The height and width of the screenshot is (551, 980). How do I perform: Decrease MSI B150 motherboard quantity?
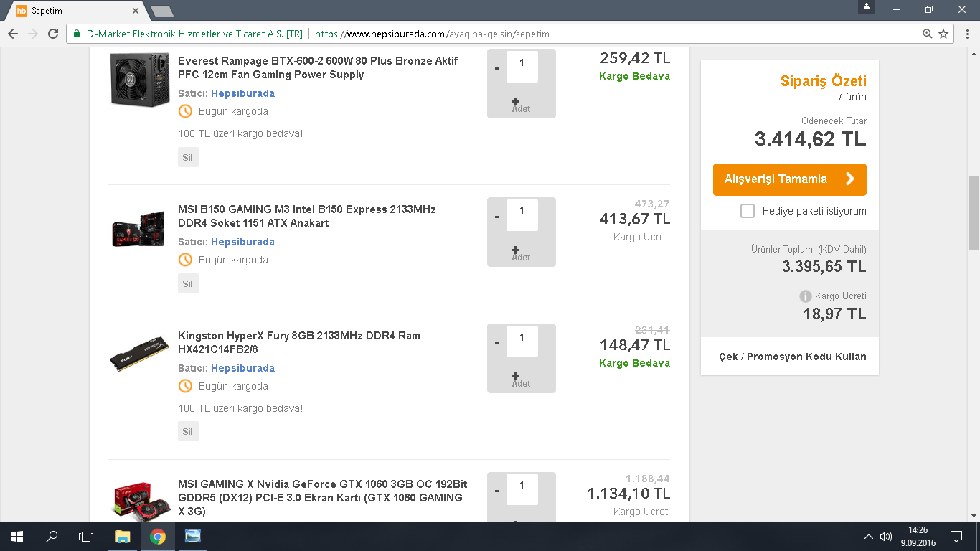497,216
